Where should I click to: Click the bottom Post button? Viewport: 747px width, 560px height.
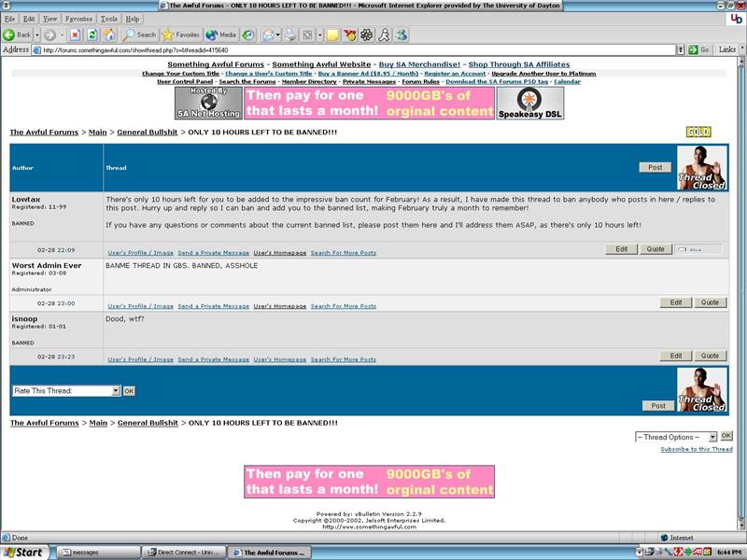tap(658, 406)
